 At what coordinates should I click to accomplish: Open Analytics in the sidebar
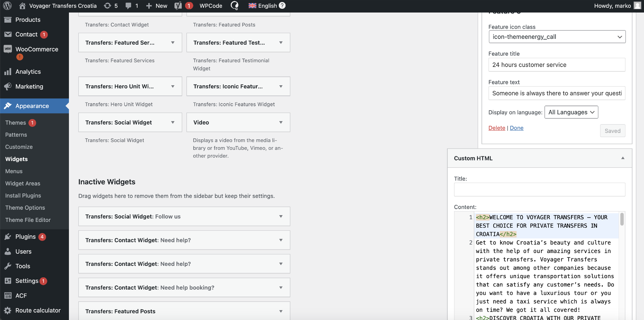28,72
